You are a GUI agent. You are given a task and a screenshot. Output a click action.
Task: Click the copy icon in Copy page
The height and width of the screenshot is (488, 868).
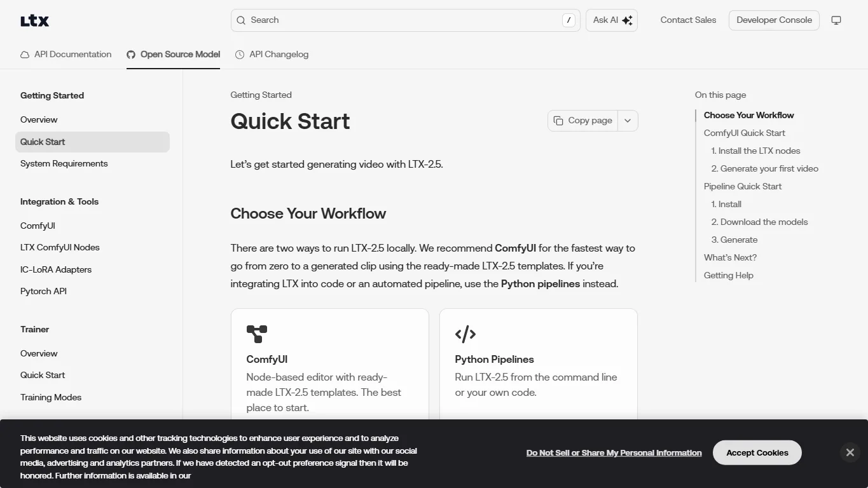558,121
